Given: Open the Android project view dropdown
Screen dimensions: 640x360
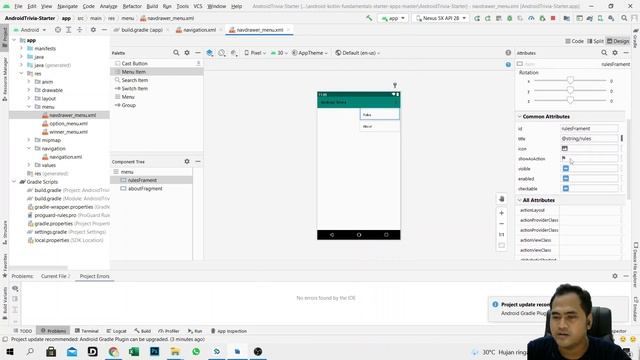Looking at the screenshot, I should [x=30, y=30].
